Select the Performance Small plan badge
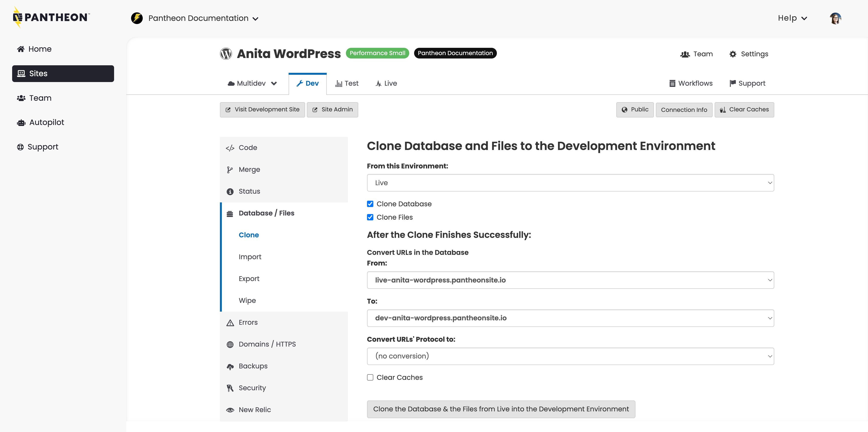Viewport: 868px width, 432px height. point(377,53)
